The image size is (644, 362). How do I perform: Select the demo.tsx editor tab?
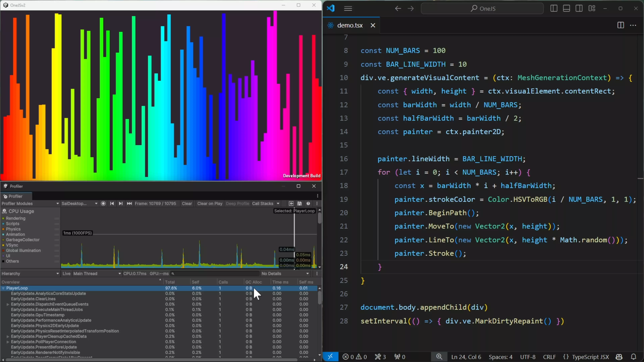pos(350,25)
